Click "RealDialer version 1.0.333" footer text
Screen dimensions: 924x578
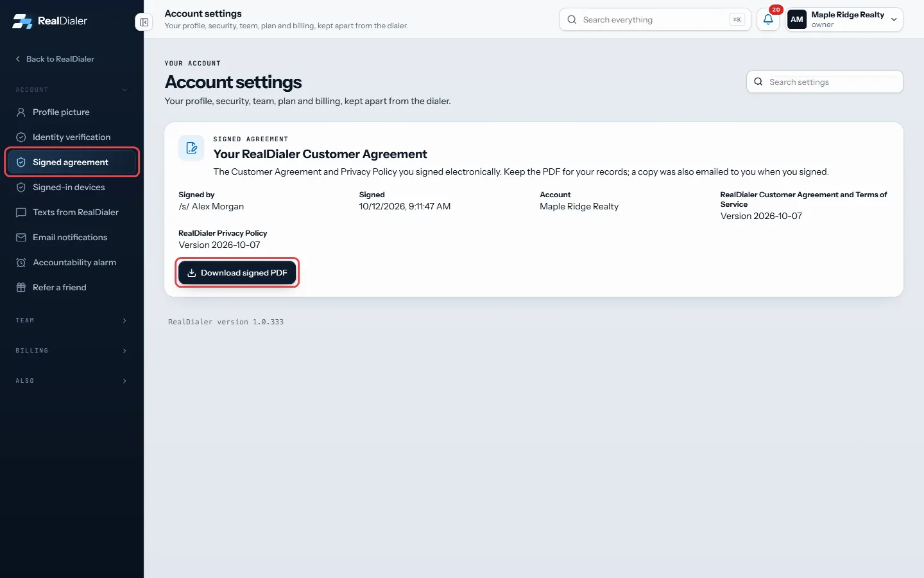(226, 322)
